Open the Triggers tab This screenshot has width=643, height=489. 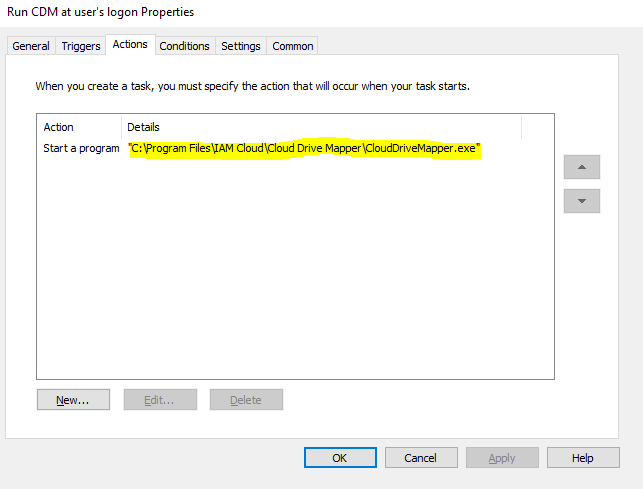[x=81, y=46]
